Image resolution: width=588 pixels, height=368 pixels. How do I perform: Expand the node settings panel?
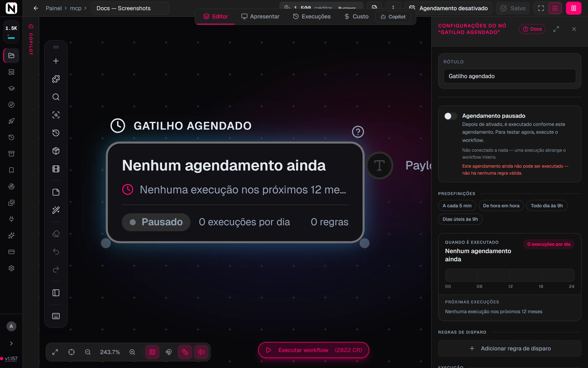pyautogui.click(x=556, y=29)
